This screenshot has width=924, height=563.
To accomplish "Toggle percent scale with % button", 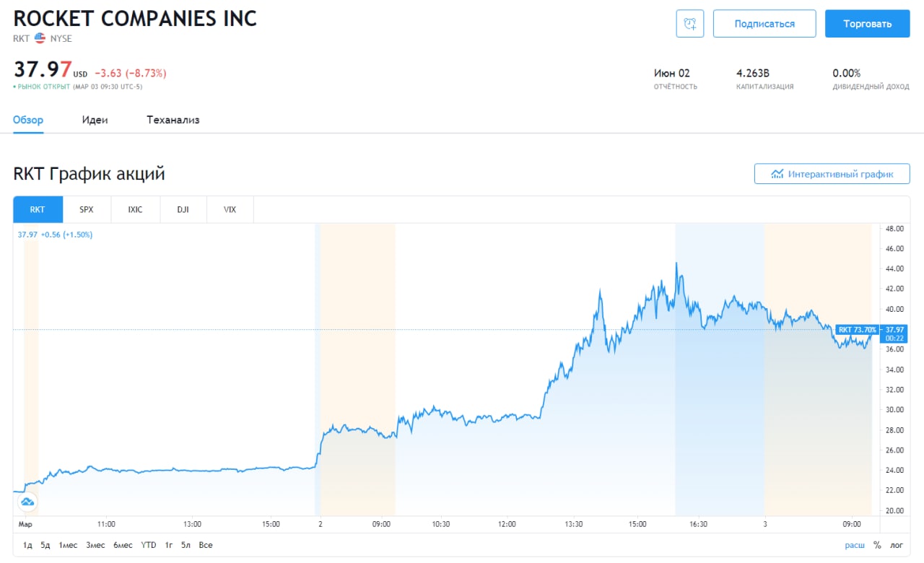I will click(877, 545).
